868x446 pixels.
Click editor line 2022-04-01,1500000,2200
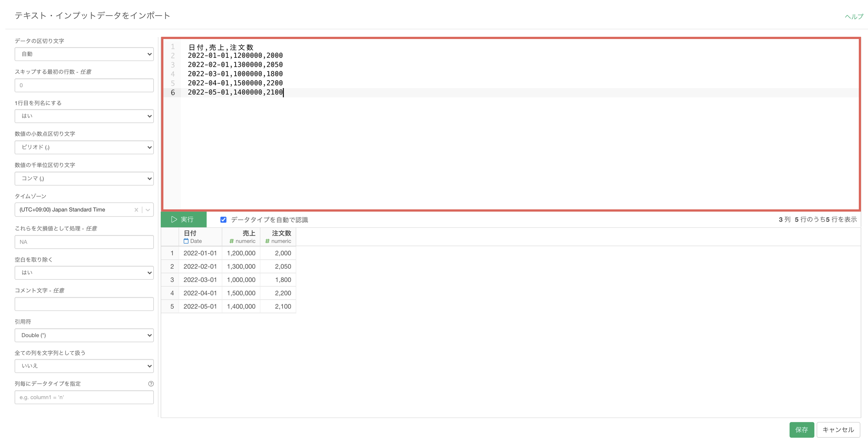pos(235,83)
